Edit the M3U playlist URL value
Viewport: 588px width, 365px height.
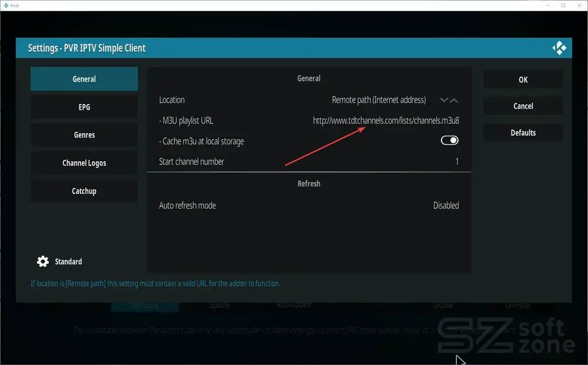tap(386, 121)
